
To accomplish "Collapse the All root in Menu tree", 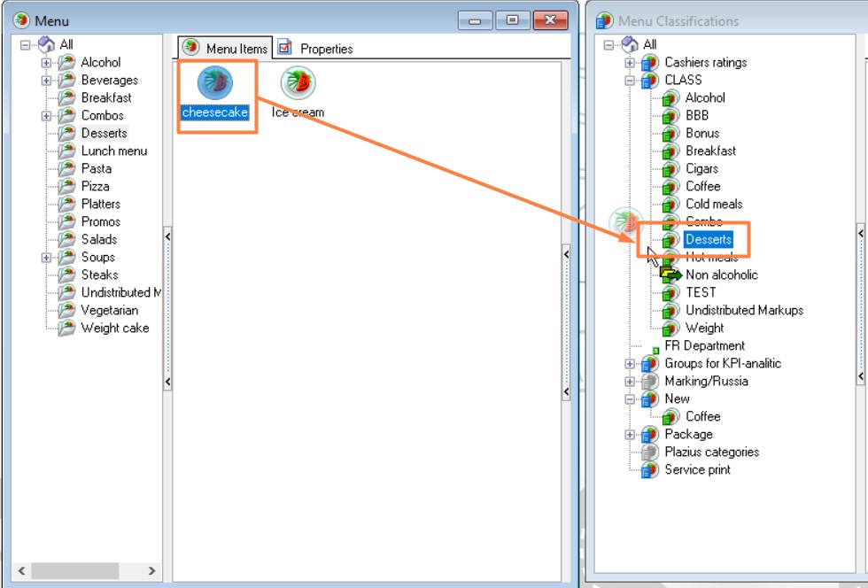I will click(26, 45).
